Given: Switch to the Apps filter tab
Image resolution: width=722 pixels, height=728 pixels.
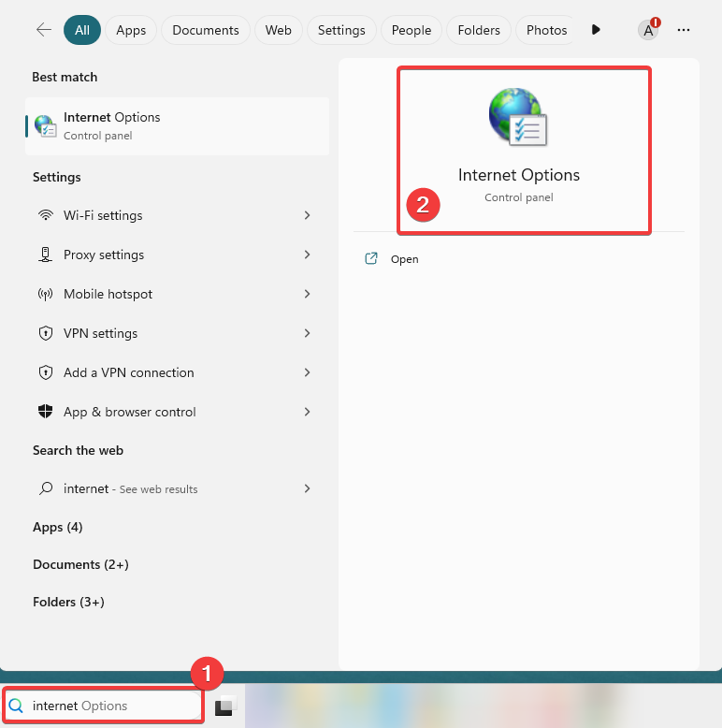Looking at the screenshot, I should coord(131,30).
